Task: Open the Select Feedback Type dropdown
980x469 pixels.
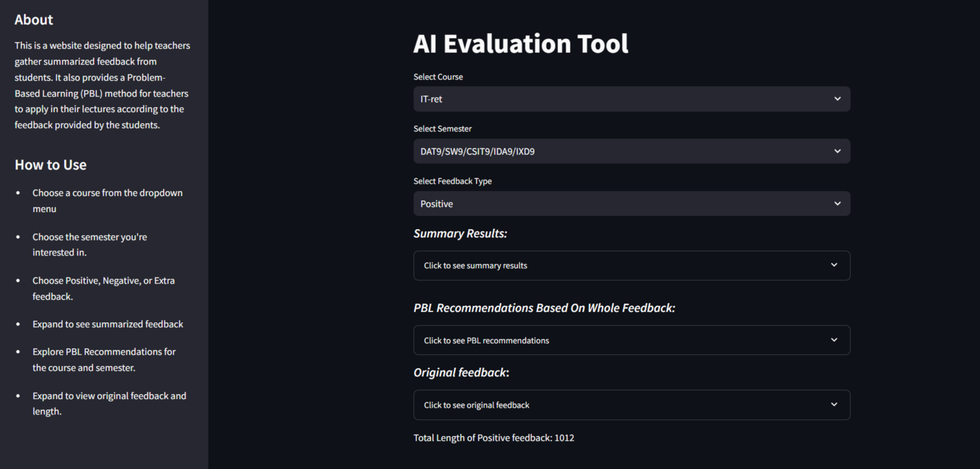Action: tap(632, 204)
